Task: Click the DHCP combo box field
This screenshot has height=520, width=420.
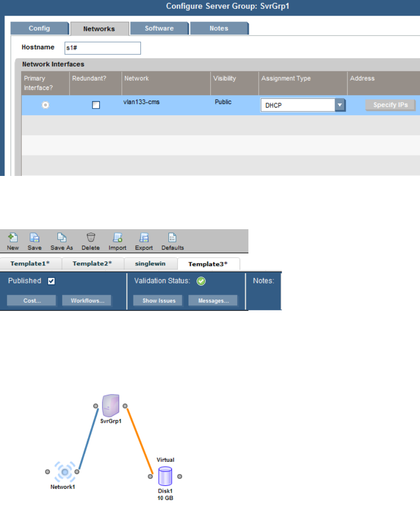Action: pyautogui.click(x=298, y=105)
